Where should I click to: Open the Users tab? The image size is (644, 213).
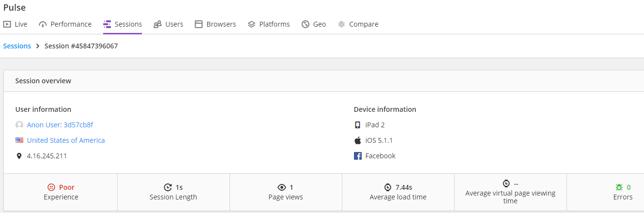point(169,24)
